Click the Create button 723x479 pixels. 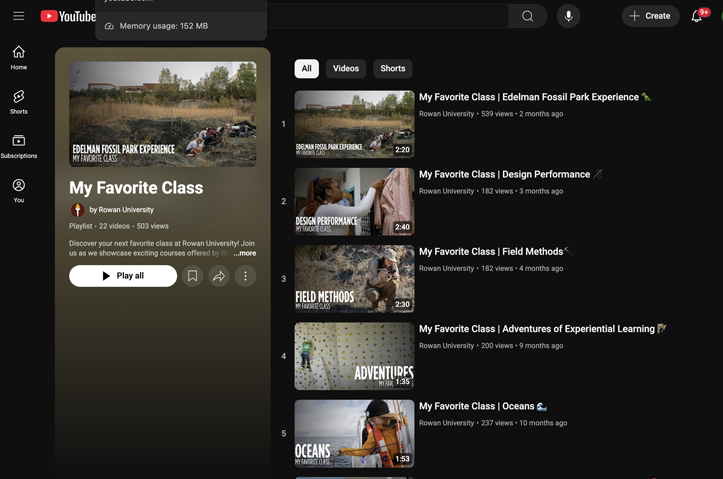(650, 16)
